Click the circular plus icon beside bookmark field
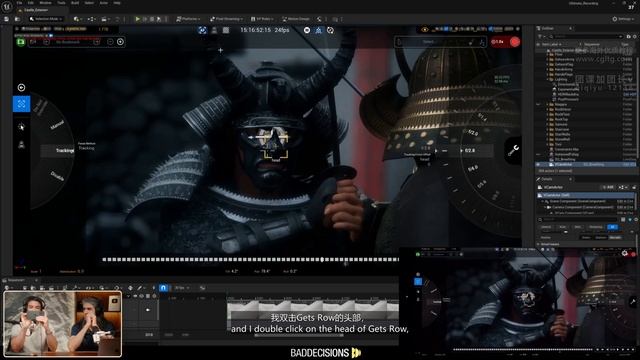 click(x=120, y=42)
